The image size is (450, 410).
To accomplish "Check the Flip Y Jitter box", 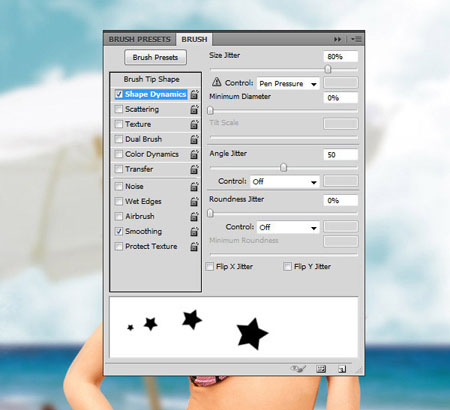I will point(287,267).
